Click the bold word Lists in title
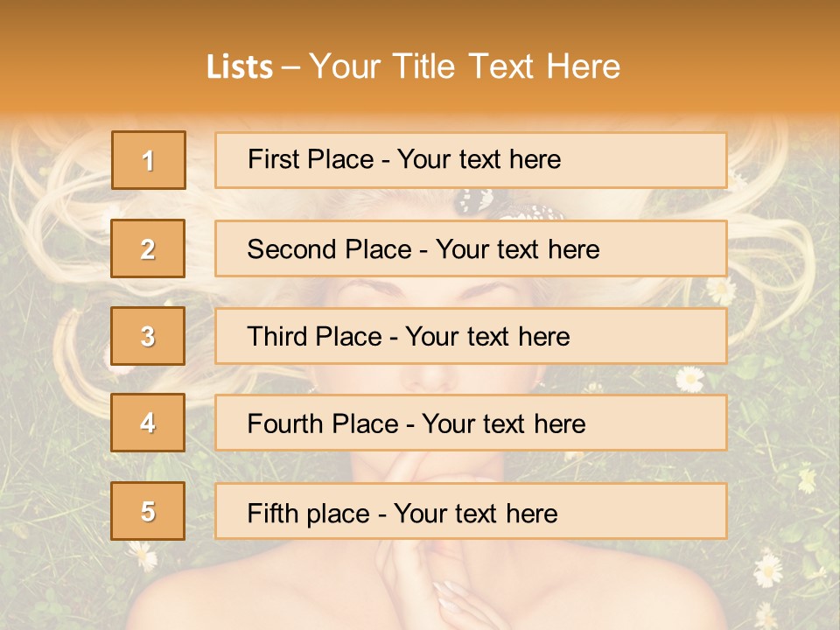The width and height of the screenshot is (840, 630). (240, 67)
